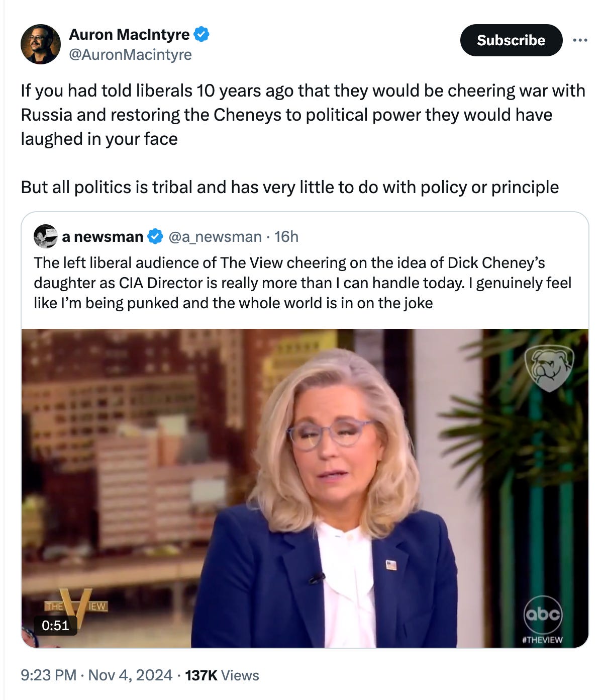Click the #THEVIEW hashtag overlay

[x=543, y=640]
